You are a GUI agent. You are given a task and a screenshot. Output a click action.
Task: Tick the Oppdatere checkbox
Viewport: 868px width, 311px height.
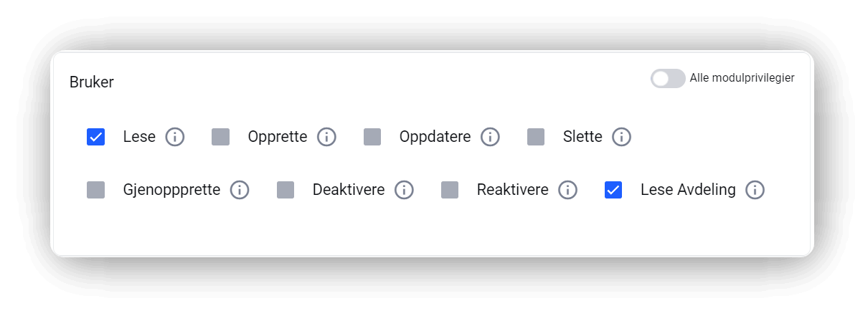pos(372,137)
